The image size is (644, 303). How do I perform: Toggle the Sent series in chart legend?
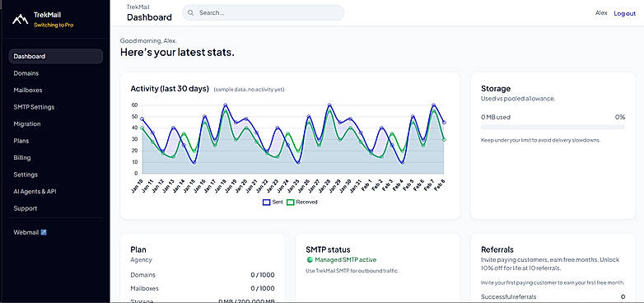tap(273, 202)
